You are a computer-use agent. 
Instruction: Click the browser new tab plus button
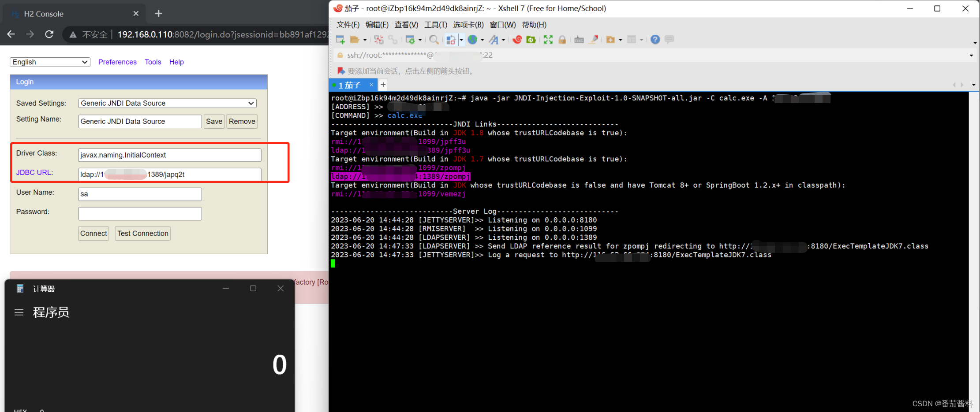(159, 14)
